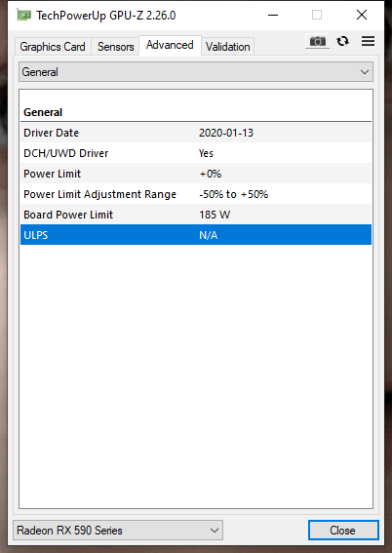The height and width of the screenshot is (553, 392).
Task: Minimize the GPU-Z window
Action: 273,15
